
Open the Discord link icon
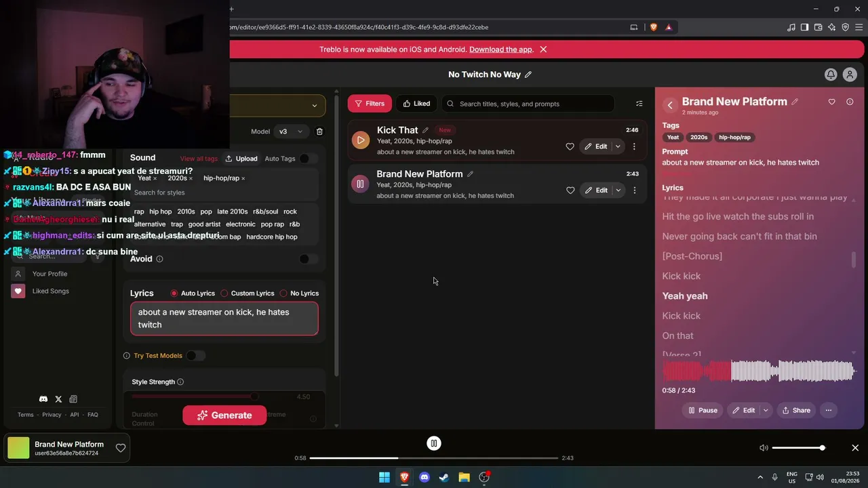43,399
